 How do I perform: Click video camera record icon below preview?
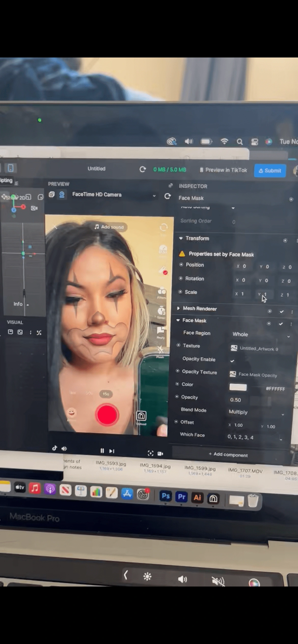click(160, 453)
